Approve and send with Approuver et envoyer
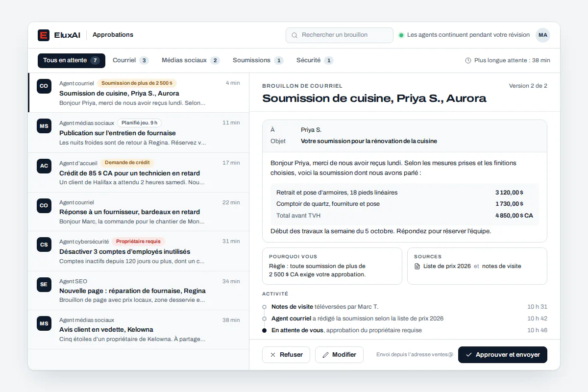The height and width of the screenshot is (392, 588). 503,355
